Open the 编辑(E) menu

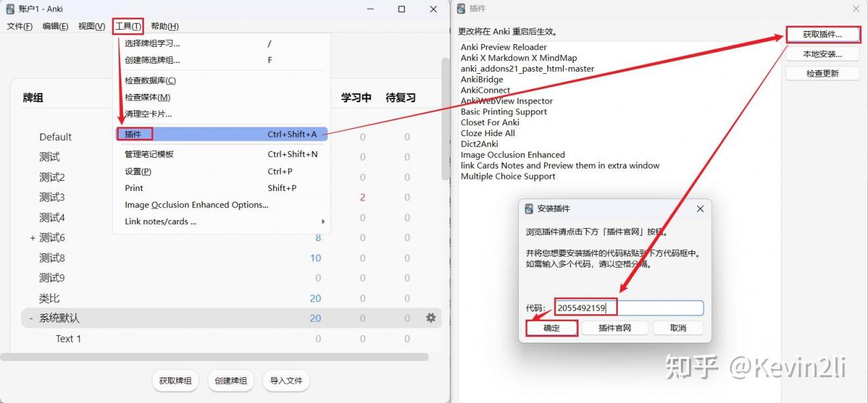[55, 26]
